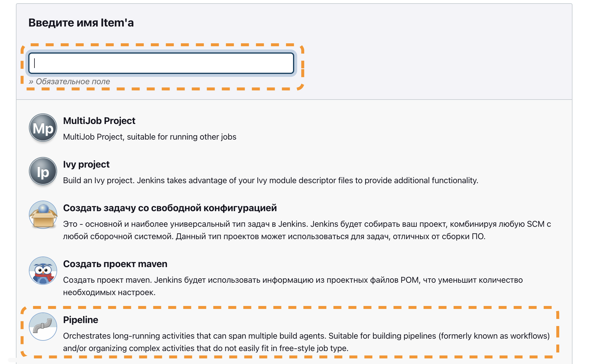
Task: Click the Ivy module descriptor description text
Action: (270, 181)
